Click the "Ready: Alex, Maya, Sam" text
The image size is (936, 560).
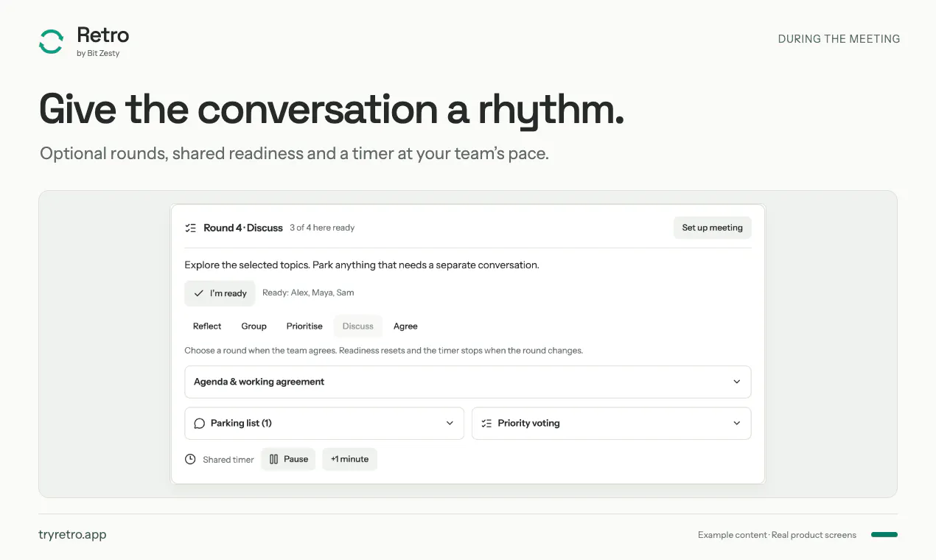point(308,293)
